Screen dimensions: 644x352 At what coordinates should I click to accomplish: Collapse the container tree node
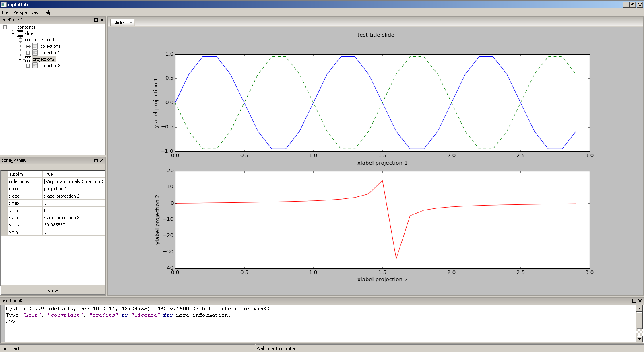5,27
